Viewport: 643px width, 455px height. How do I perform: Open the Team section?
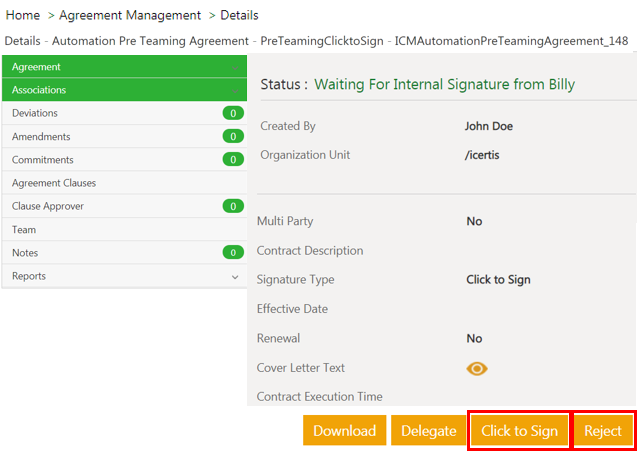coord(24,229)
